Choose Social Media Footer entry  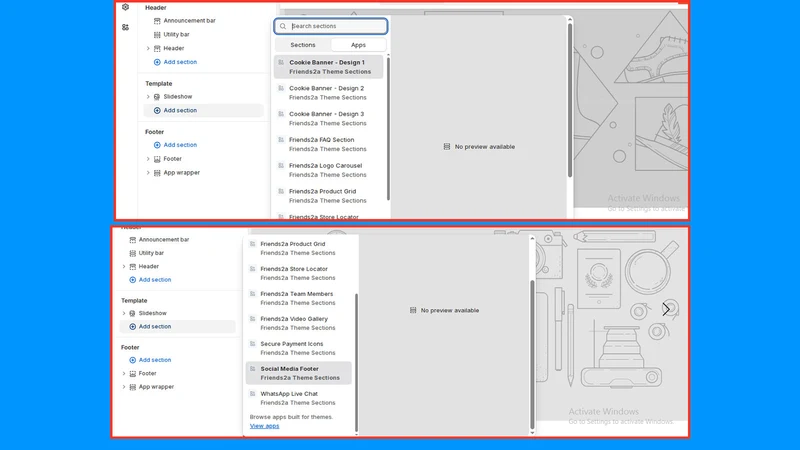click(299, 373)
